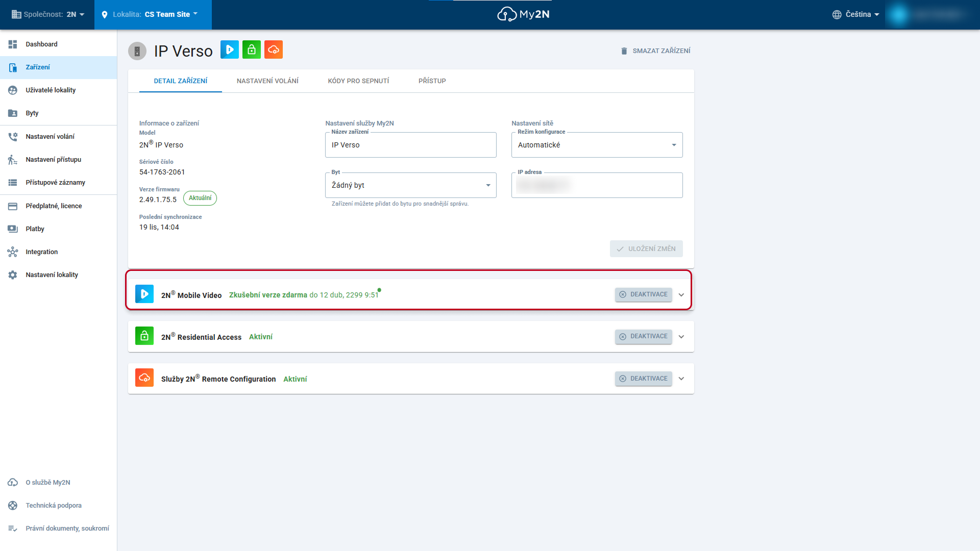The width and height of the screenshot is (980, 551).
Task: Switch to the Kódy pro sepnutí tab
Action: [358, 81]
